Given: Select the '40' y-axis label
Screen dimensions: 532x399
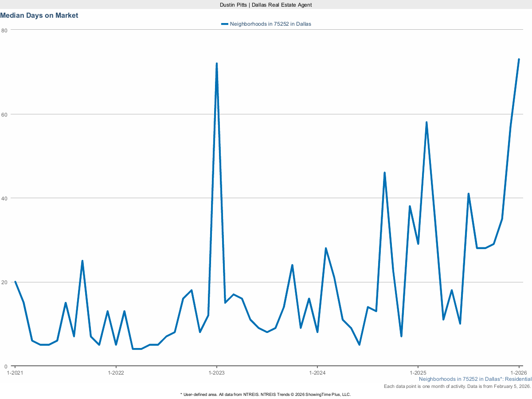Looking at the screenshot, I should tap(4, 198).
